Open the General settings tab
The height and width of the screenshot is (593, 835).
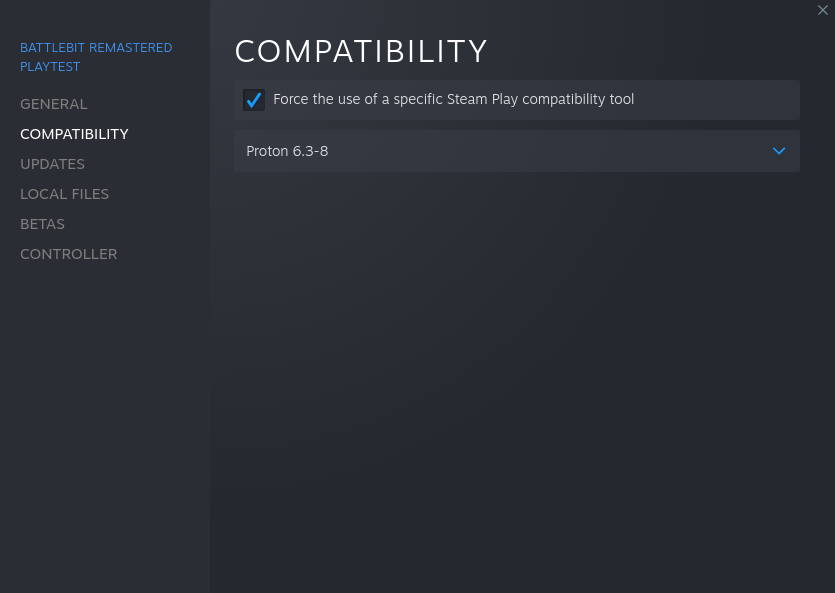point(54,104)
